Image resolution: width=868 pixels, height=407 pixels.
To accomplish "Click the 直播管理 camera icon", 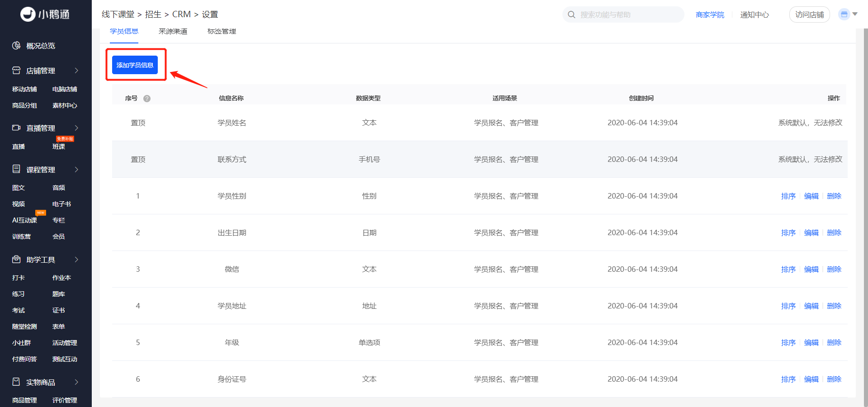I will 16,128.
